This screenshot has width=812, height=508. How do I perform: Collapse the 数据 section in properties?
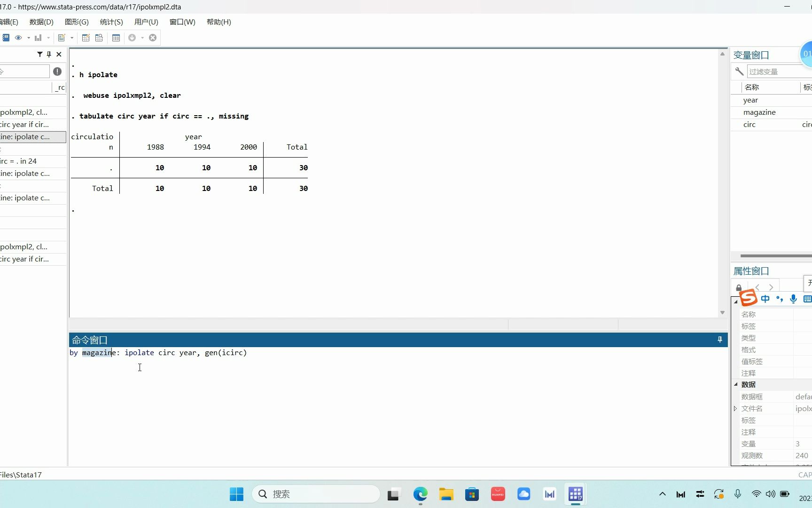(736, 385)
